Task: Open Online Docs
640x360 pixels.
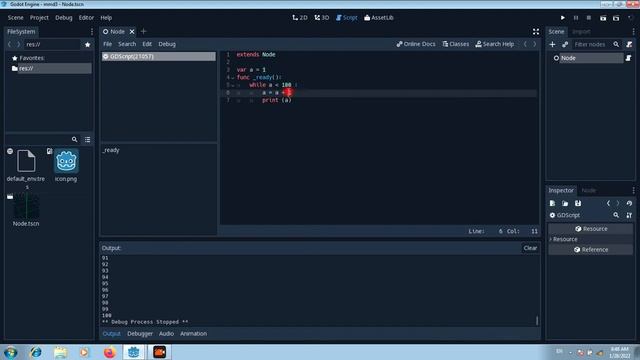Action: 416,44
